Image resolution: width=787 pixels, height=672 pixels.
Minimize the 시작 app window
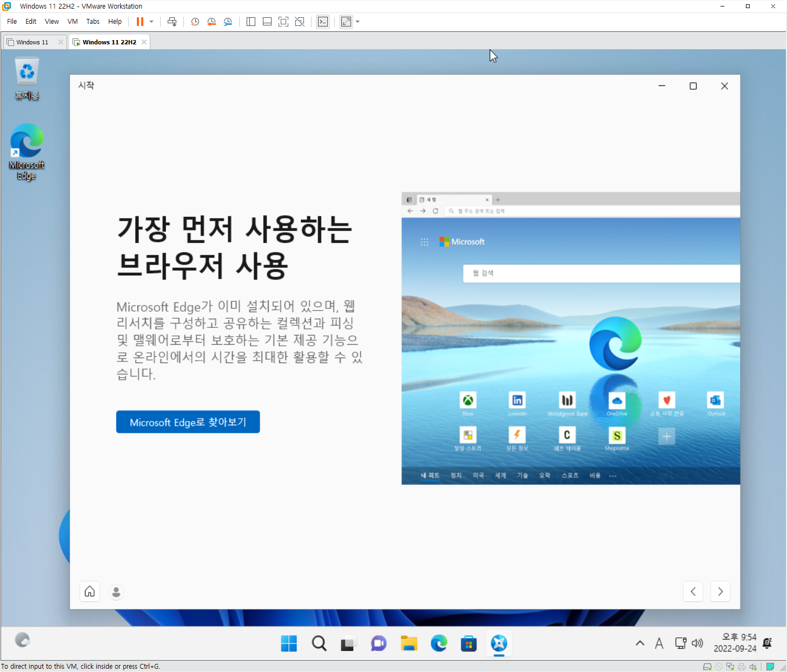(662, 86)
